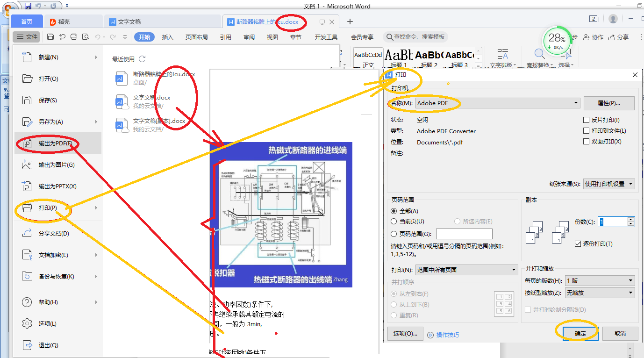Select 分享文档(D) in the file menu

(x=58, y=233)
